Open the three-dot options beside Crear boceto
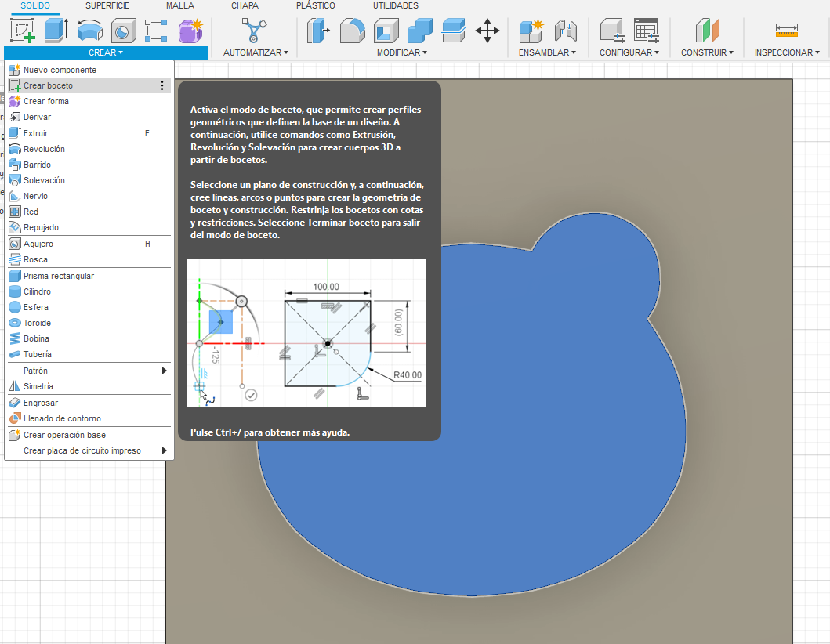Image resolution: width=830 pixels, height=644 pixels. [x=162, y=85]
